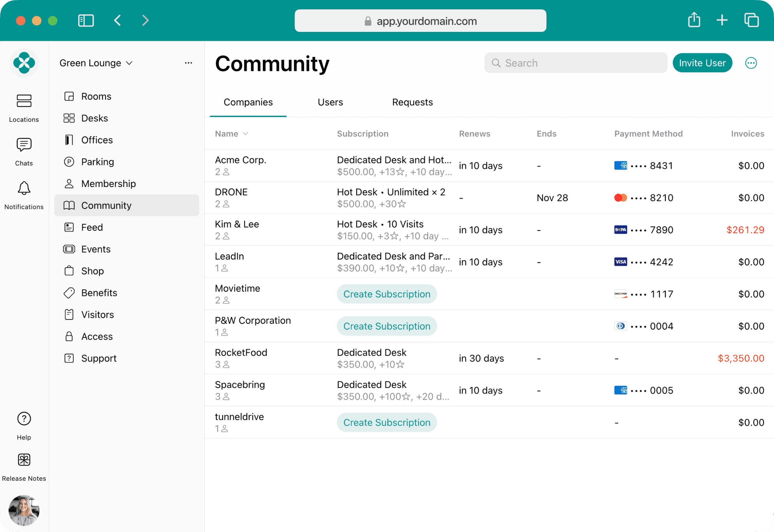774x532 pixels.
Task: Switch to the Requests tab
Action: pos(412,102)
